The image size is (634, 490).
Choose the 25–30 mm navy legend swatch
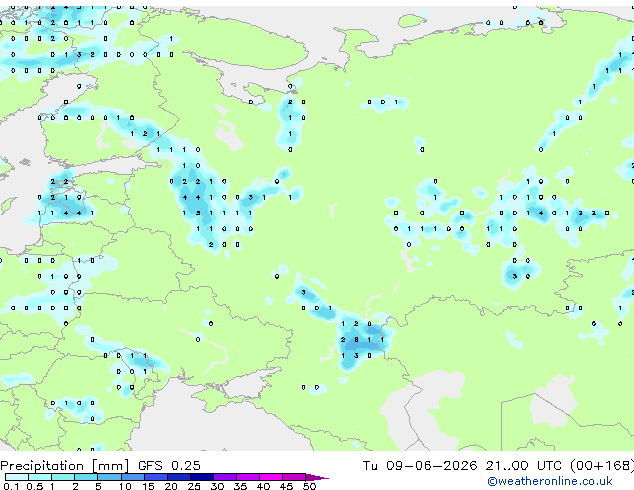(x=202, y=477)
